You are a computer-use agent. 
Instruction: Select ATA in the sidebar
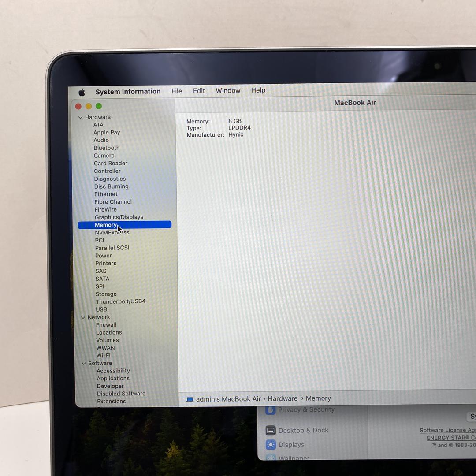point(98,125)
